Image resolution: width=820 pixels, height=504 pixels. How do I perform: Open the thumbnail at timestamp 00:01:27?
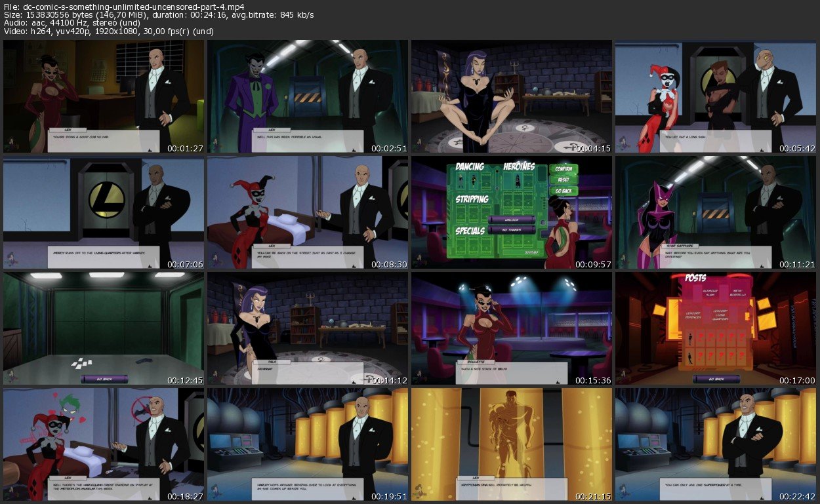(x=104, y=96)
